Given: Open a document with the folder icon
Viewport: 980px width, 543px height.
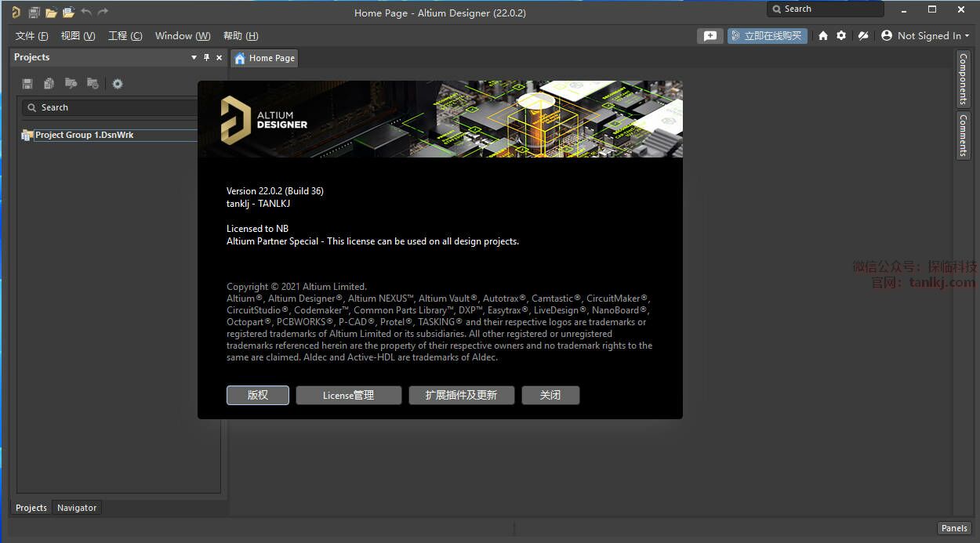Looking at the screenshot, I should 51,12.
